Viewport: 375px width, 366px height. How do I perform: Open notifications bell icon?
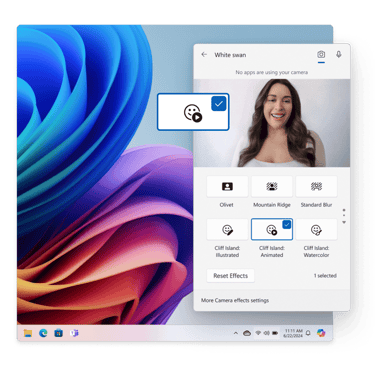tap(308, 333)
